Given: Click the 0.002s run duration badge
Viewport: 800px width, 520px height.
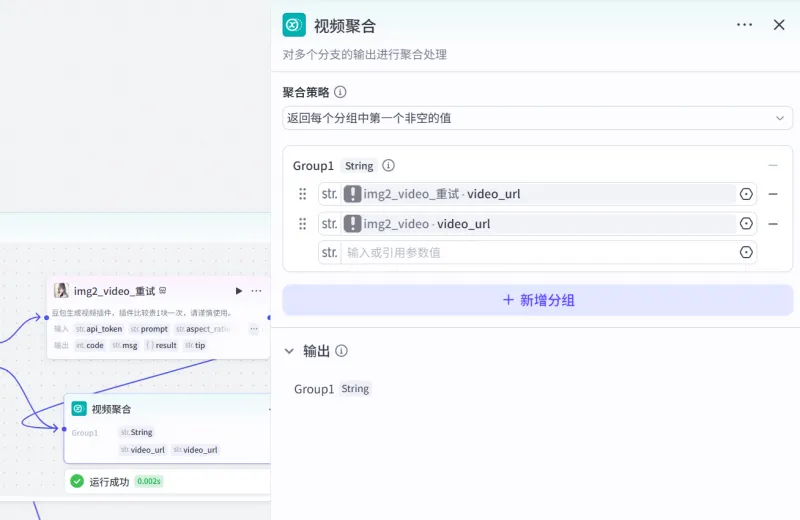Looking at the screenshot, I should pyautogui.click(x=149, y=481).
